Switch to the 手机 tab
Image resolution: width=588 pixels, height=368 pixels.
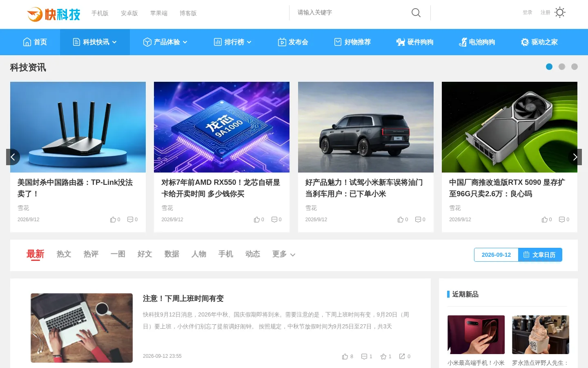(x=226, y=254)
